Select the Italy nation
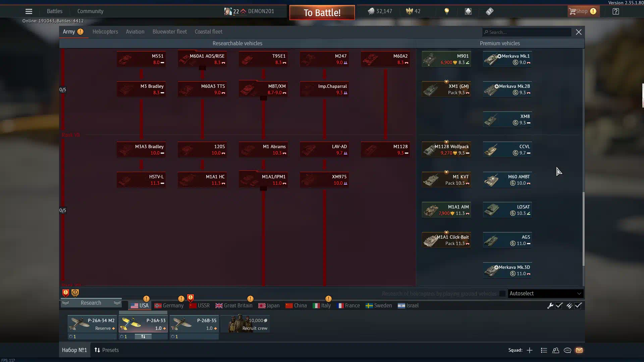 [322, 306]
